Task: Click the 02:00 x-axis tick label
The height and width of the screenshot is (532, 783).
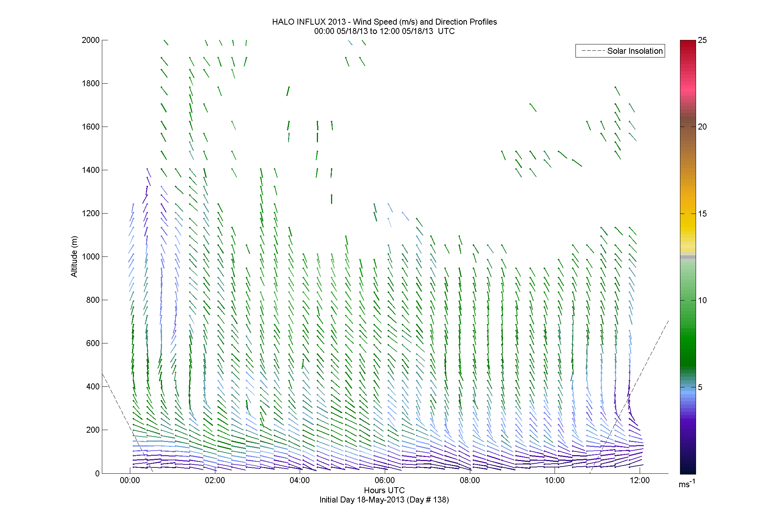Action: 215,480
